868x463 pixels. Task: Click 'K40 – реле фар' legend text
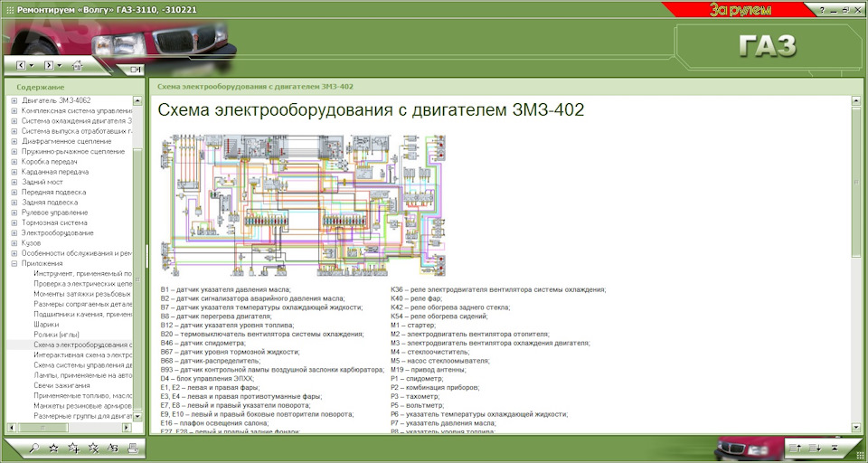(416, 298)
